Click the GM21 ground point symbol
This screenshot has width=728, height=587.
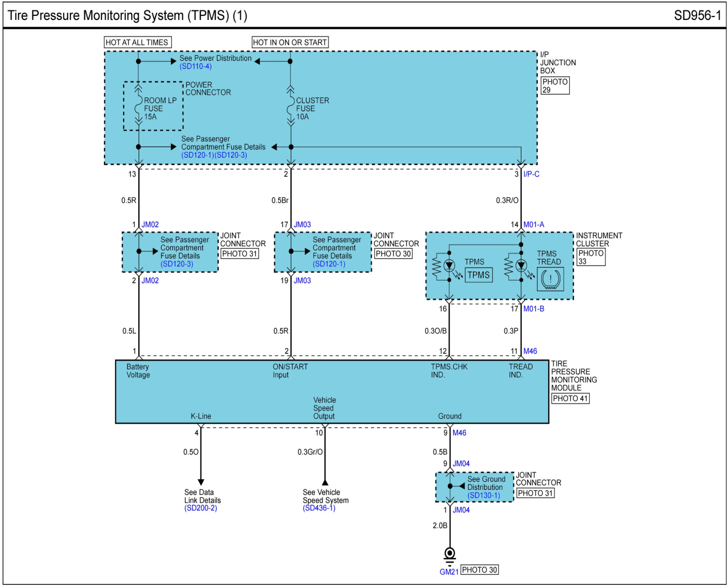tap(449, 554)
